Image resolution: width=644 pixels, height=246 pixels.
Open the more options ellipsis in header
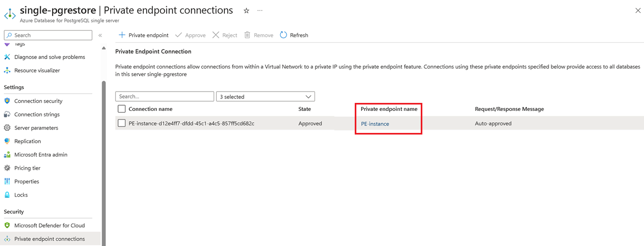(260, 11)
